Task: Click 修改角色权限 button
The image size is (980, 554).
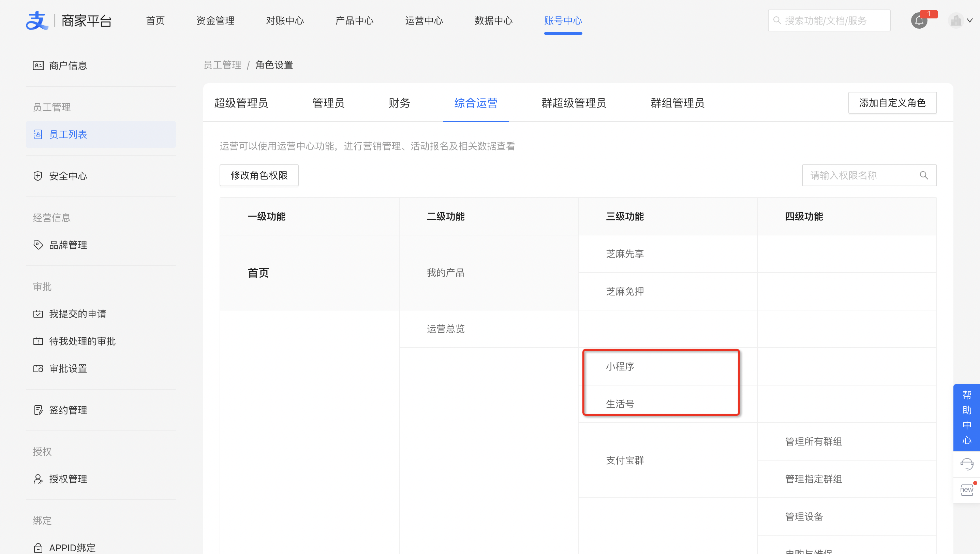Action: coord(259,175)
